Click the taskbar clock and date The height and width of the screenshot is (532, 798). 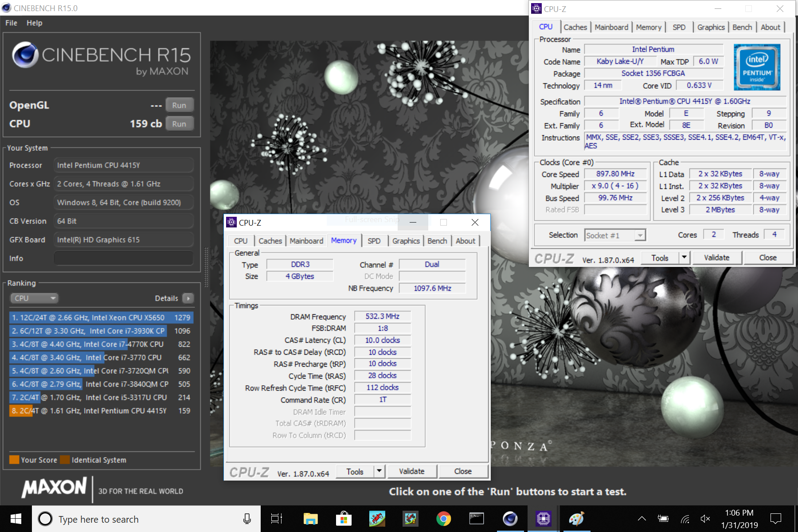pyautogui.click(x=739, y=519)
